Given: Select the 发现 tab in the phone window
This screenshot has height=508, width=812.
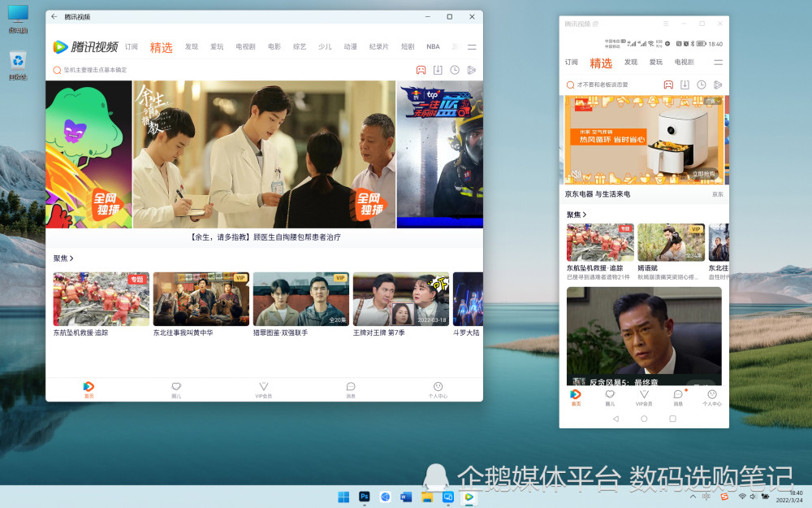Looking at the screenshot, I should [x=631, y=63].
